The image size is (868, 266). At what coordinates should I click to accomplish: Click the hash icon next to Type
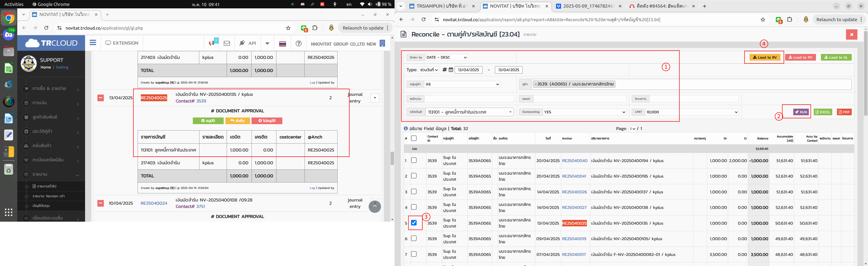point(444,70)
